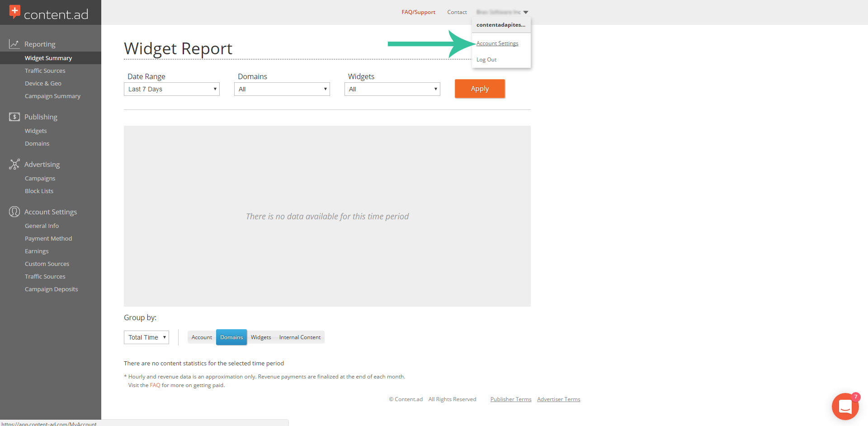The width and height of the screenshot is (868, 426).
Task: Click the Reporting chart icon
Action: [14, 44]
